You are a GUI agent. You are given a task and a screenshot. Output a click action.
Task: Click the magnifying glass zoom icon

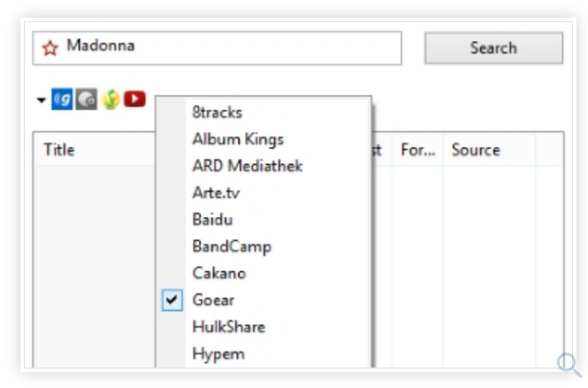[568, 364]
